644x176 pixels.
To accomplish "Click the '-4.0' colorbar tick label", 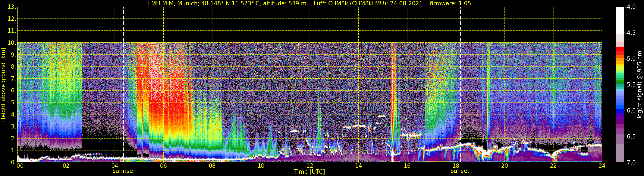I will coord(630,7).
